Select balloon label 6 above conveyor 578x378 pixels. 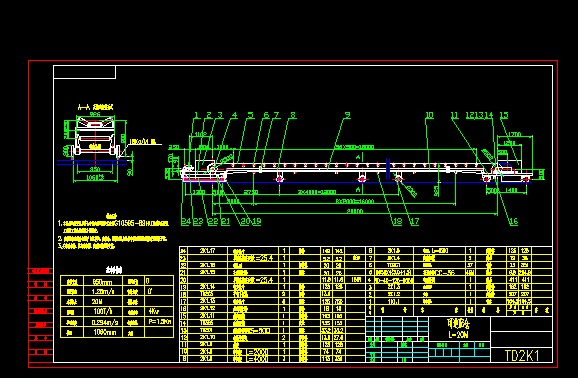(x=267, y=115)
